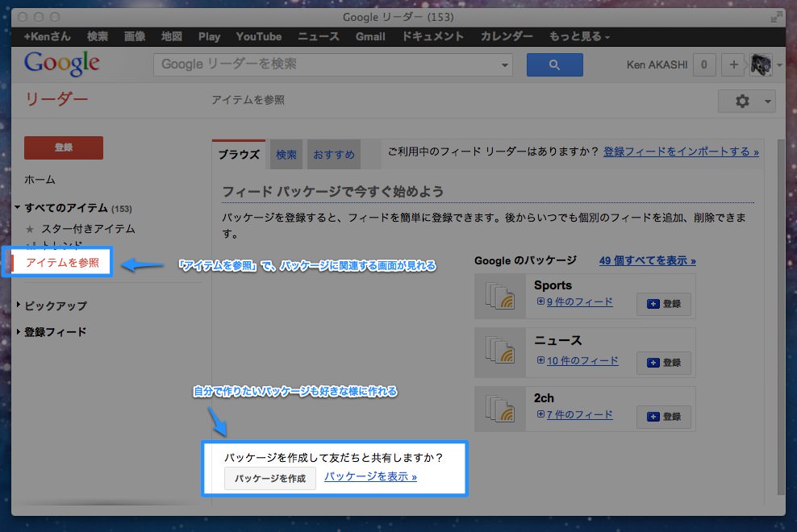Open the 9 件のフィード link
This screenshot has height=532, width=797.
(x=580, y=301)
